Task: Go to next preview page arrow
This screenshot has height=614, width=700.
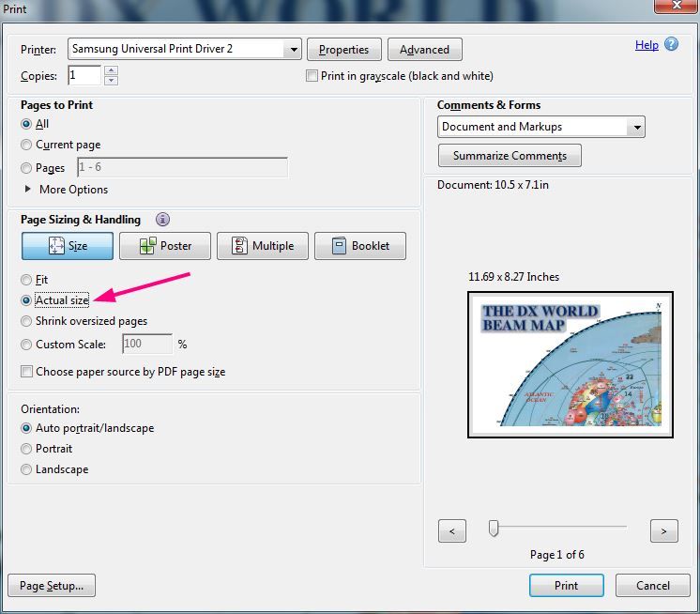Action: pos(663,531)
